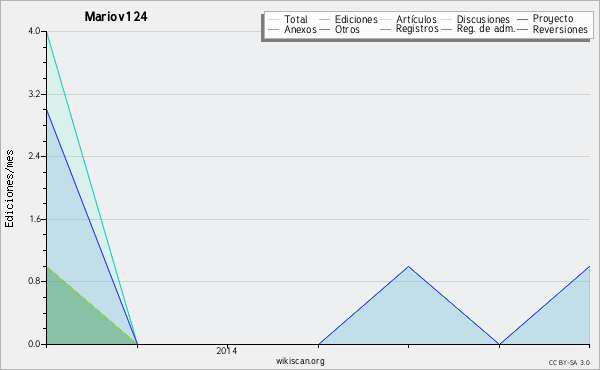This screenshot has height=370, width=600.
Task: Click the Ediciones/mes axis label
Action: click(x=9, y=189)
